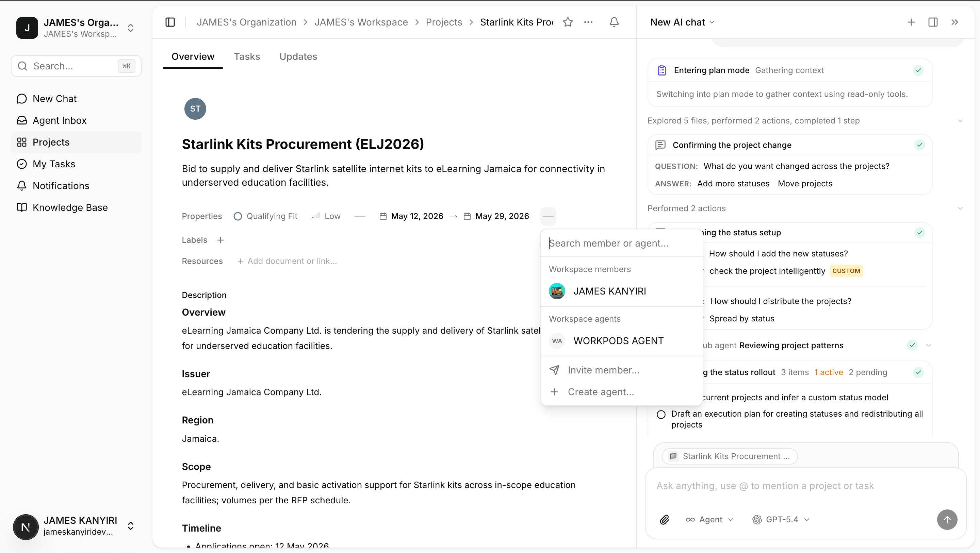Click the Starlink Kits Procurement (ELJ2026) title

pyautogui.click(x=303, y=144)
